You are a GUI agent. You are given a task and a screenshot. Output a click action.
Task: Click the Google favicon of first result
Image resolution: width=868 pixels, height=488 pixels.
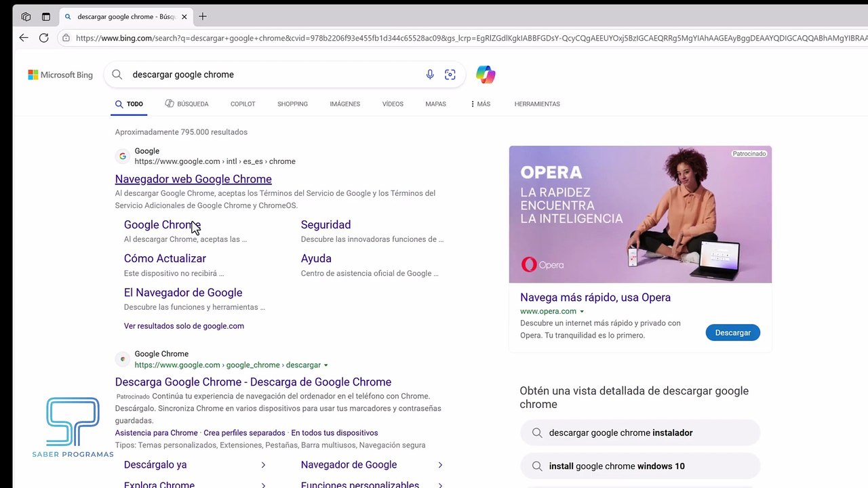123,156
